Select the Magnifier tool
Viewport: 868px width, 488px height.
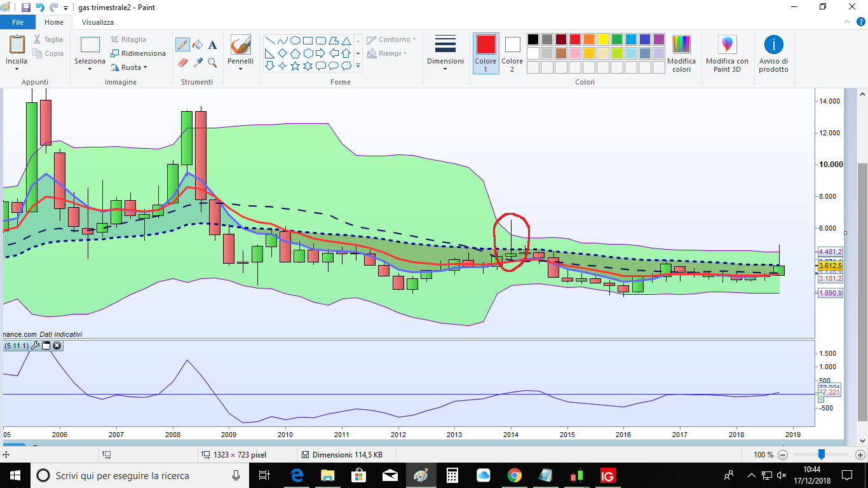point(213,62)
